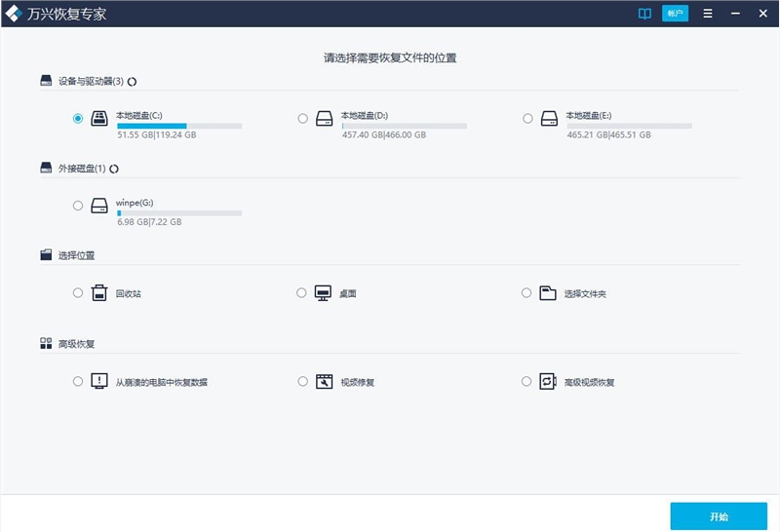The image size is (780, 532).
Task: Click the 视频修复 label
Action: pyautogui.click(x=358, y=382)
